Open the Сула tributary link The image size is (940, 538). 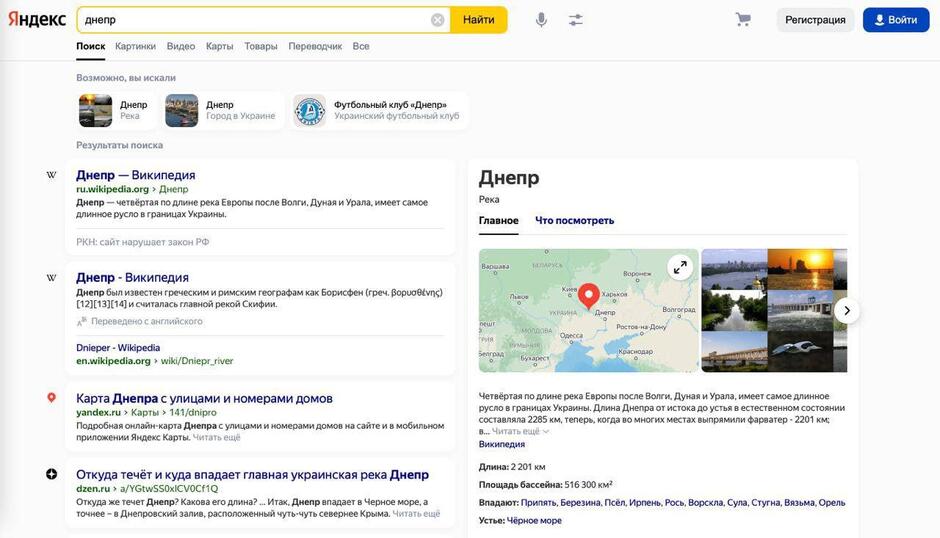[x=736, y=503]
